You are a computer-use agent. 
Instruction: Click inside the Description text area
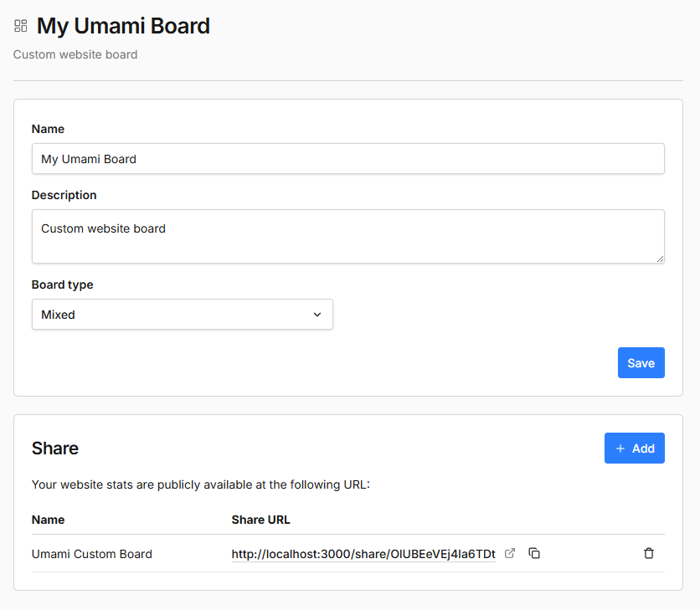point(347,236)
